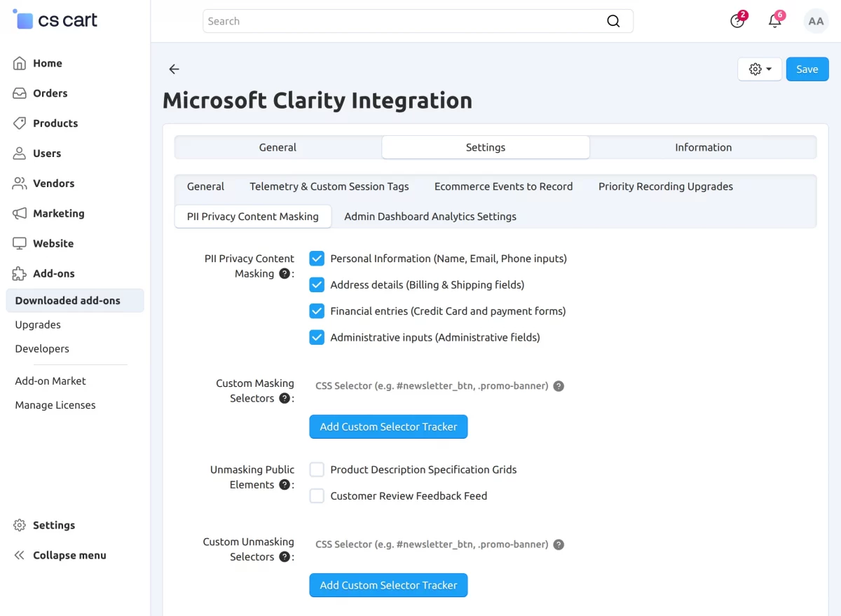Open the gear dropdown next to Save
The height and width of the screenshot is (616, 841).
[760, 69]
